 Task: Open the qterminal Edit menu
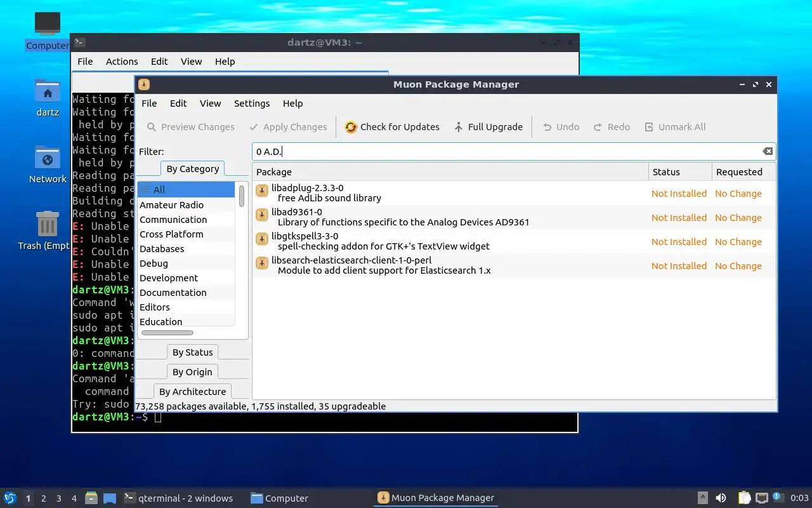pyautogui.click(x=159, y=62)
